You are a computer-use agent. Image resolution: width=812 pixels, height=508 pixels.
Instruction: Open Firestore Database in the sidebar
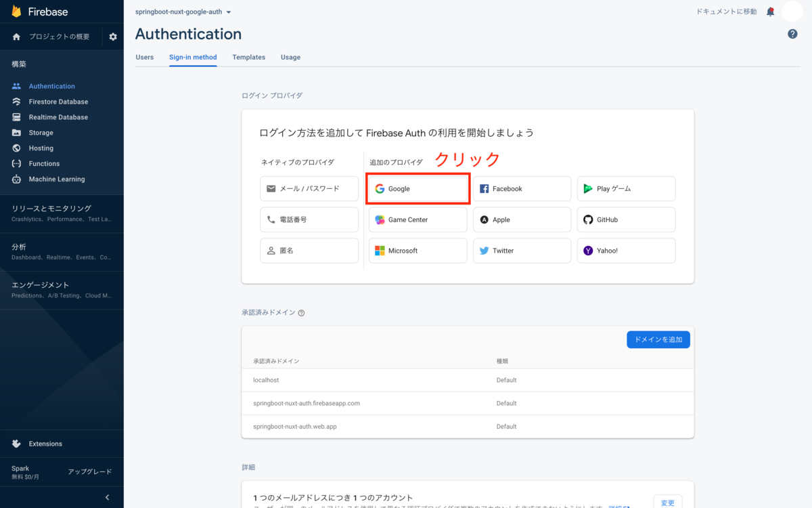click(58, 102)
